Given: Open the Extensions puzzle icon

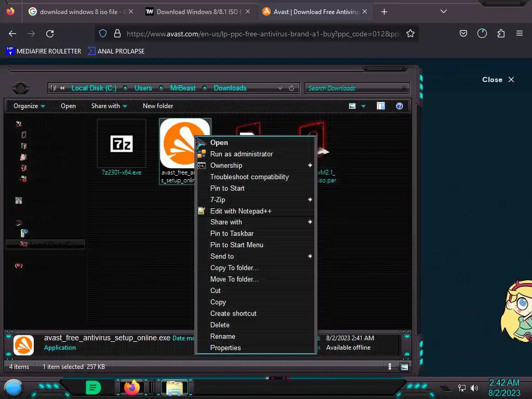Looking at the screenshot, I should [501, 33].
